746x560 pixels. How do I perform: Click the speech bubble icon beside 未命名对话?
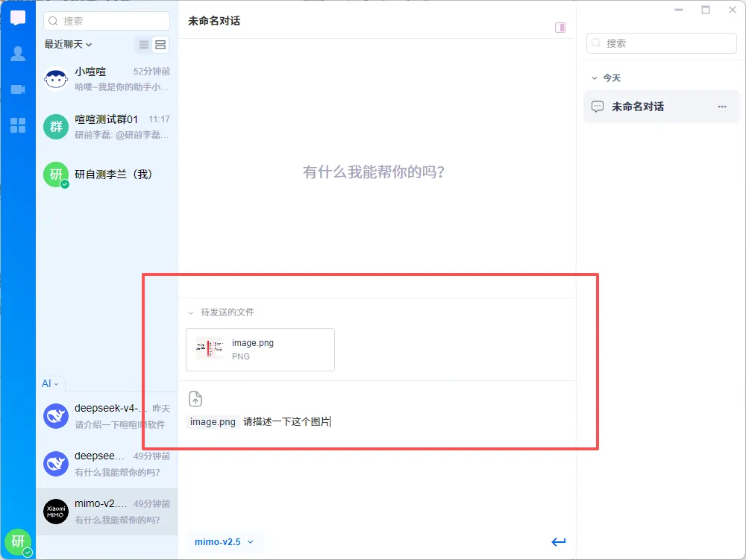pyautogui.click(x=597, y=107)
